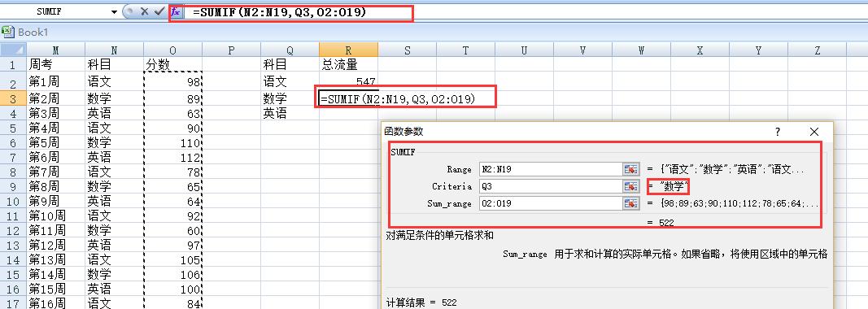Collapse dialog via Sum_range selector icon
The image size is (868, 309).
tap(630, 203)
